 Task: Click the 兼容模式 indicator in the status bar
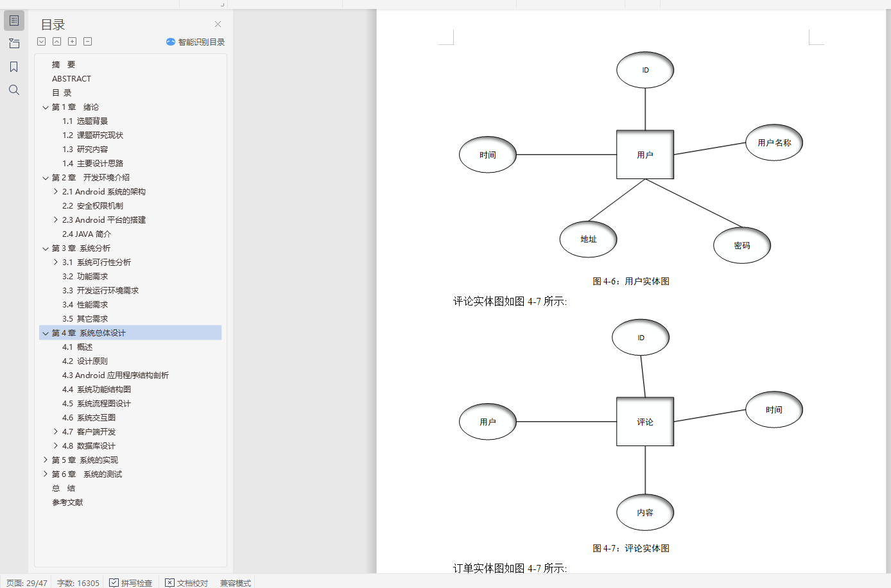236,583
